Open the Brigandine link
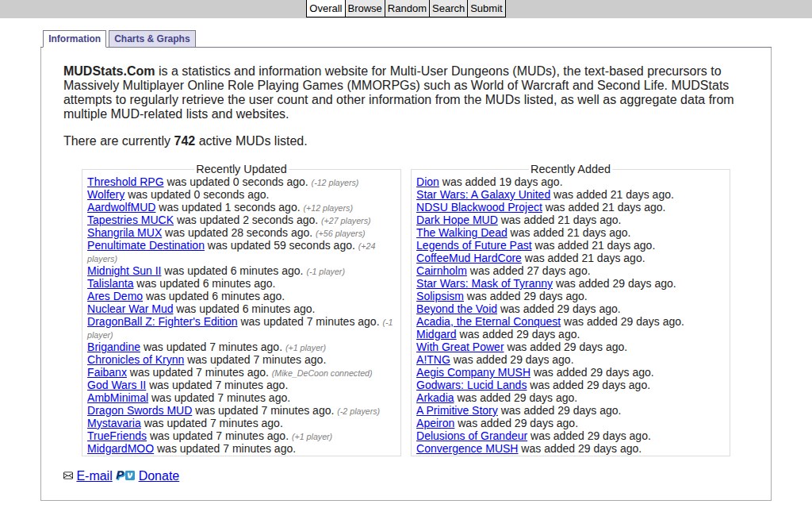This screenshot has width=812, height=508. tap(113, 348)
